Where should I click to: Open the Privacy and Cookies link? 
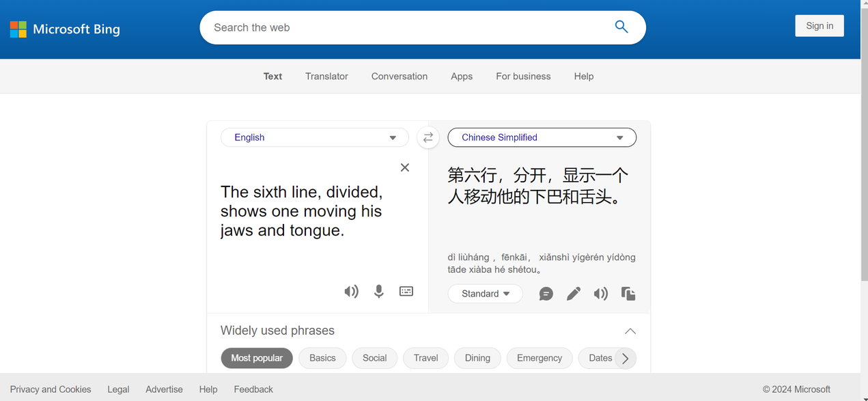[51, 389]
